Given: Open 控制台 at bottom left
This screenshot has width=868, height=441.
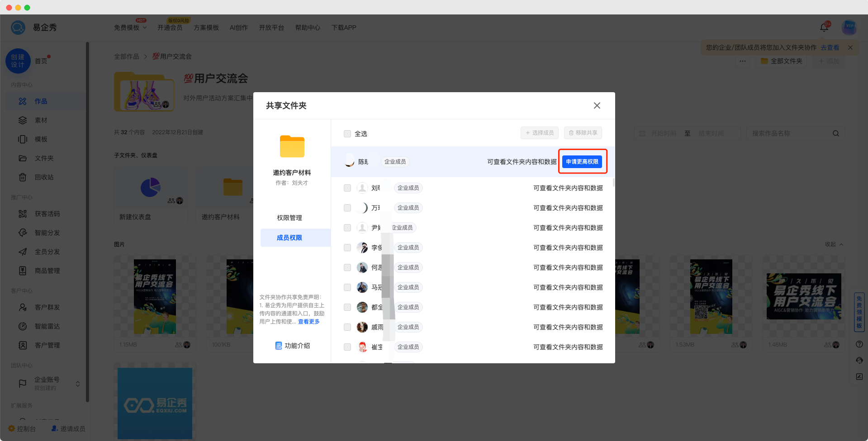Looking at the screenshot, I should click(22, 428).
